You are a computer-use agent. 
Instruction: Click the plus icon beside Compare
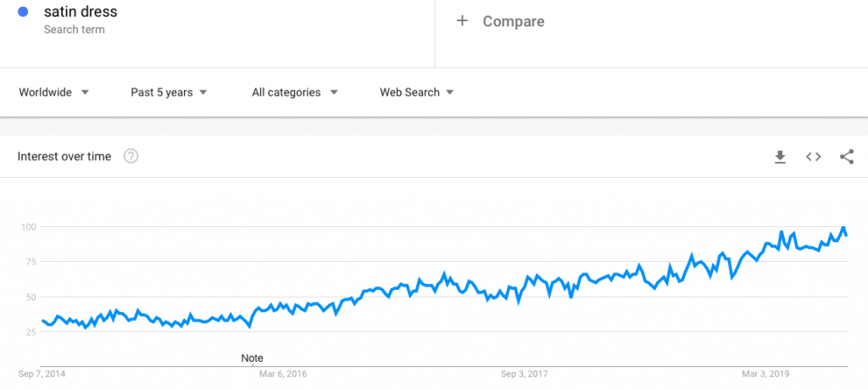(x=462, y=21)
